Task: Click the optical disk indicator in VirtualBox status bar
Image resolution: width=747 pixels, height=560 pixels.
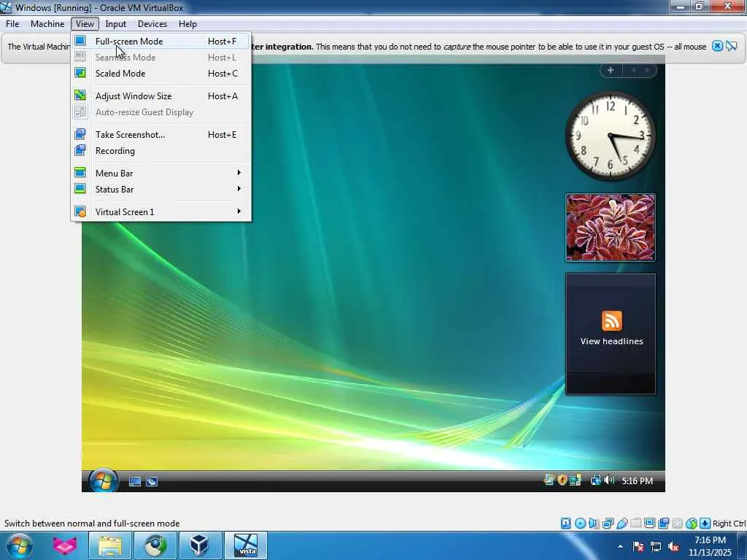Action: (580, 524)
